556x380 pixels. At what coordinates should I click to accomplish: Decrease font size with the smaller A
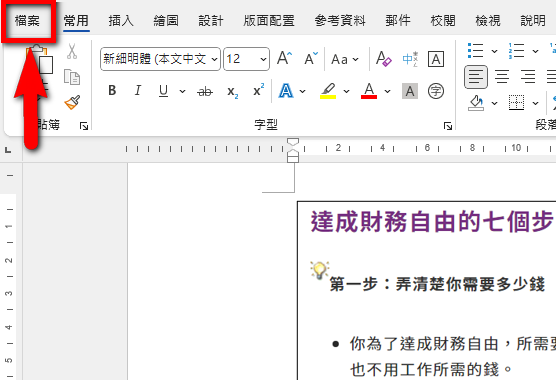[x=311, y=58]
